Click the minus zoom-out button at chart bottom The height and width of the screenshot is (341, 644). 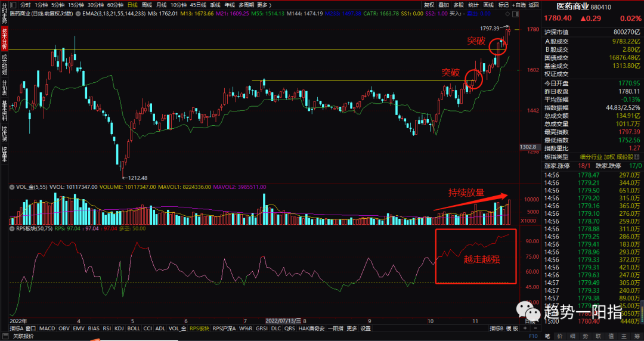[535, 328]
